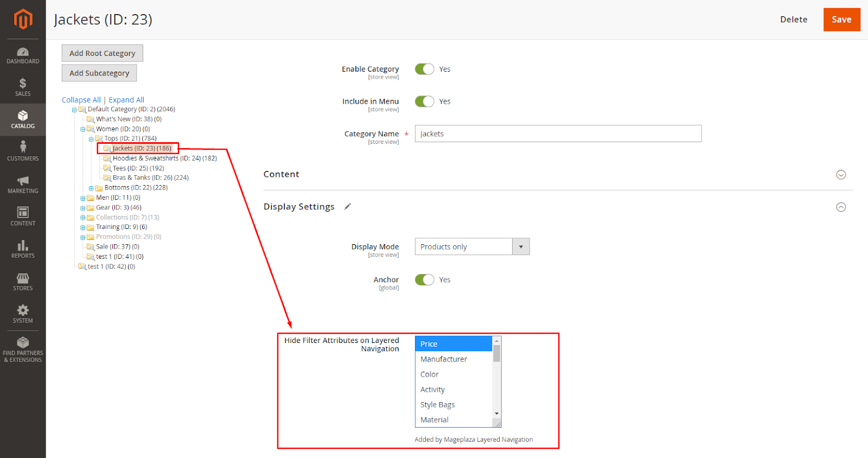Expand the Men category tree node
The height and width of the screenshot is (458, 868).
click(x=83, y=199)
